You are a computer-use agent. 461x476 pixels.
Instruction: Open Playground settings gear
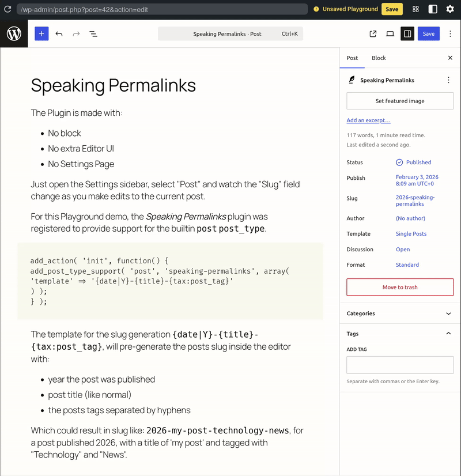pos(450,9)
